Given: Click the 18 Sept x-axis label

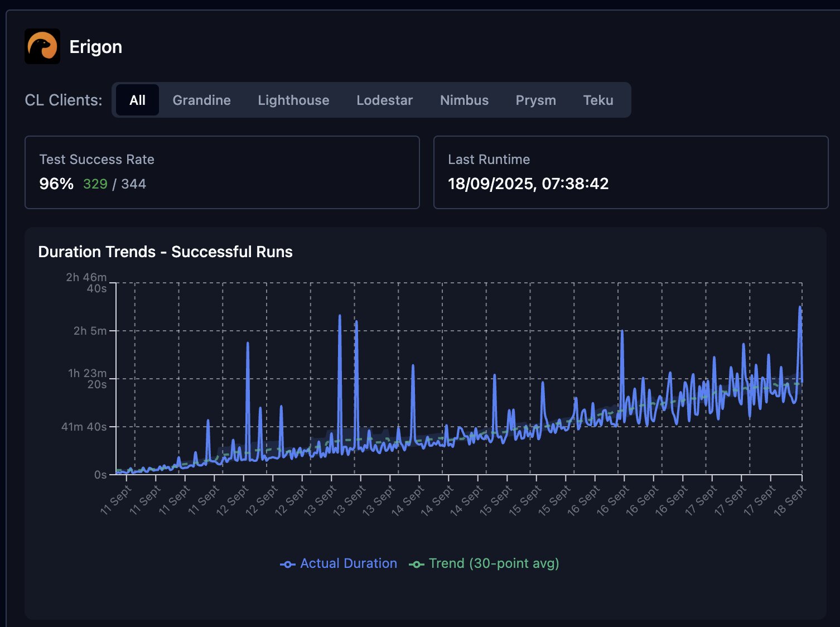Looking at the screenshot, I should point(790,501).
